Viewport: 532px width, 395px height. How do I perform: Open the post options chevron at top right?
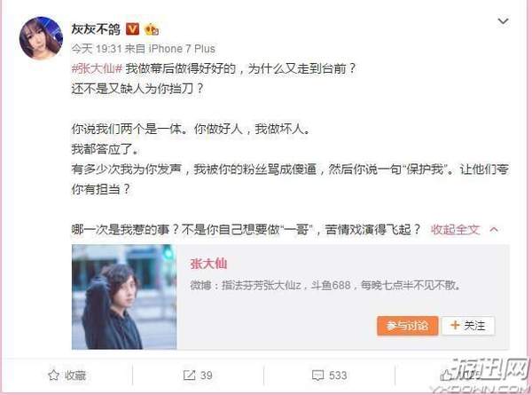click(503, 21)
